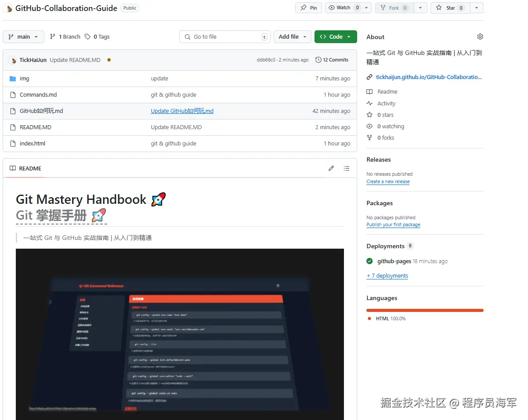The height and width of the screenshot is (420, 528).
Task: Click the Readme book icon in About
Action: (369, 91)
